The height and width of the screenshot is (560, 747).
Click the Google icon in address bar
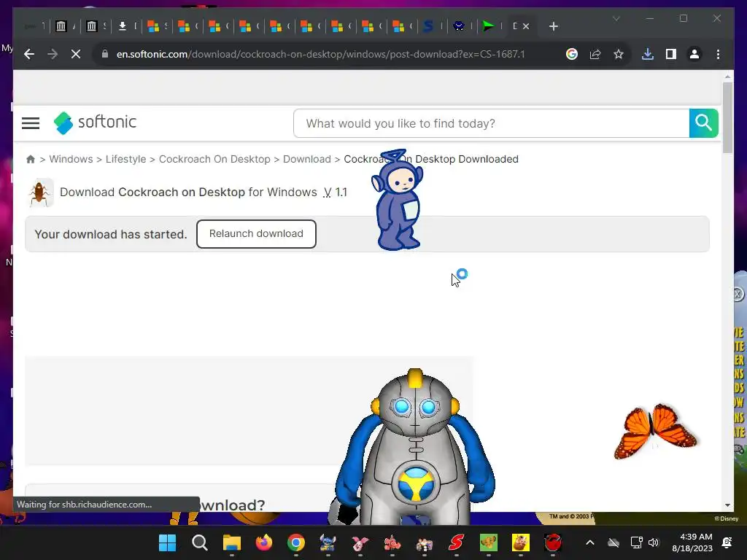coord(572,54)
